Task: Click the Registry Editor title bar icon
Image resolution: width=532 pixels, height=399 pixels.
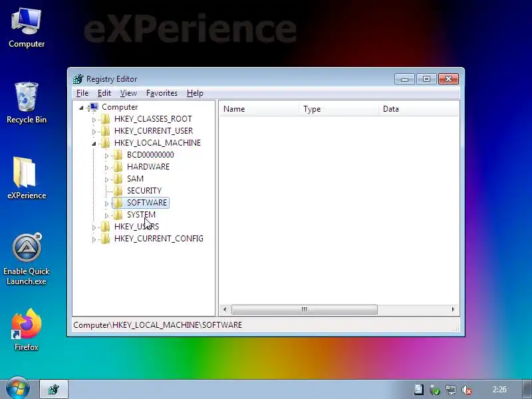Action: [x=78, y=78]
